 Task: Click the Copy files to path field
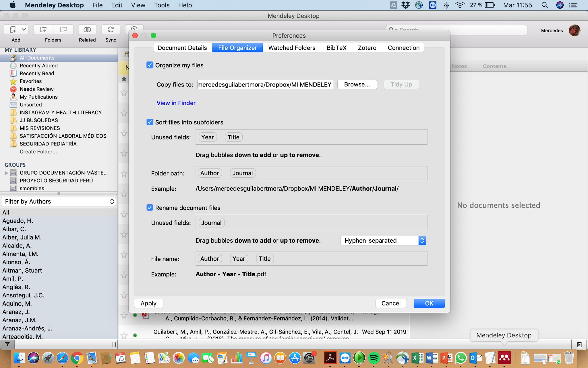(264, 84)
